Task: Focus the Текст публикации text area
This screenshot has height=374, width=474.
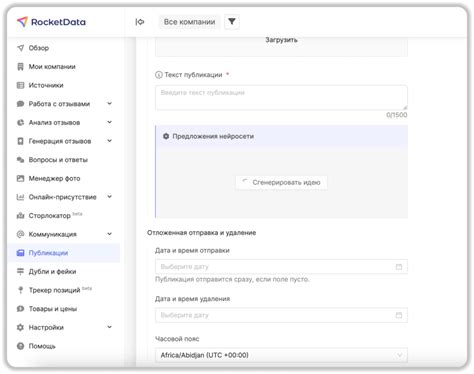Action: pyautogui.click(x=281, y=98)
